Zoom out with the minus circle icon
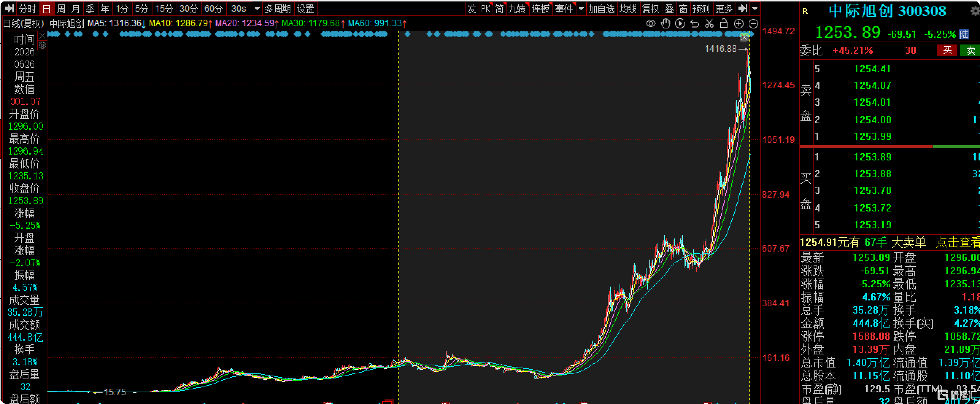The width and height of the screenshot is (980, 404). (x=753, y=24)
